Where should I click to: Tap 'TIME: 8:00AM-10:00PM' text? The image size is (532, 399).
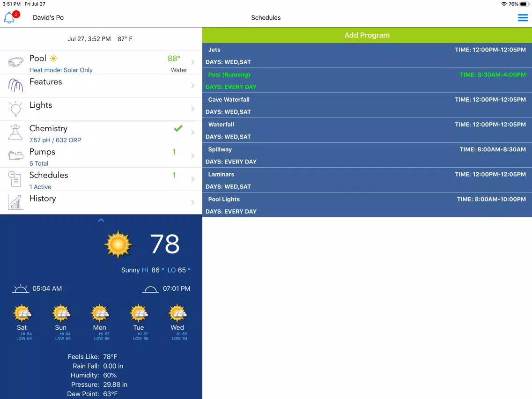[491, 199]
